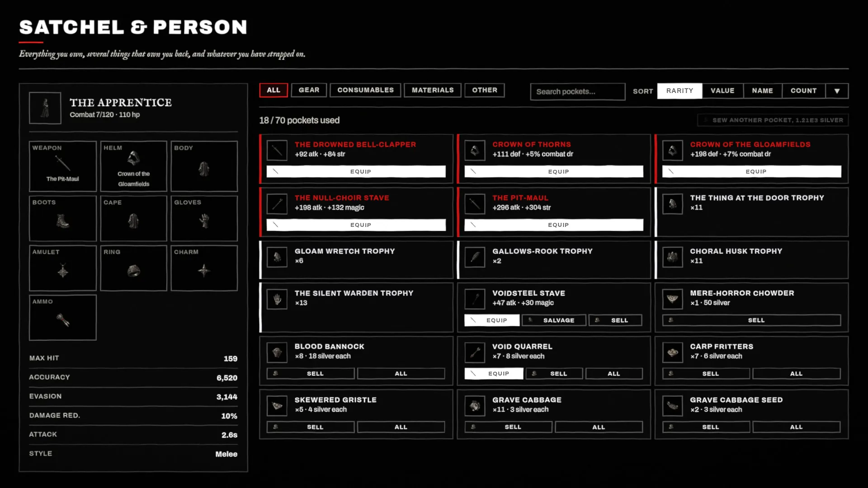Switch to the Gear filter tab

(x=309, y=90)
